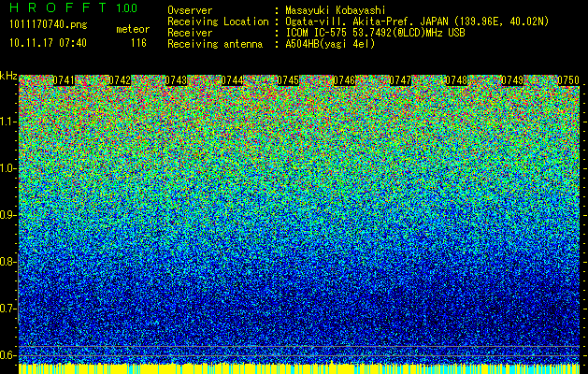This screenshot has height=374, width=588.
Task: Click the 1.1 kHz axis tick label
Action: (x=7, y=122)
